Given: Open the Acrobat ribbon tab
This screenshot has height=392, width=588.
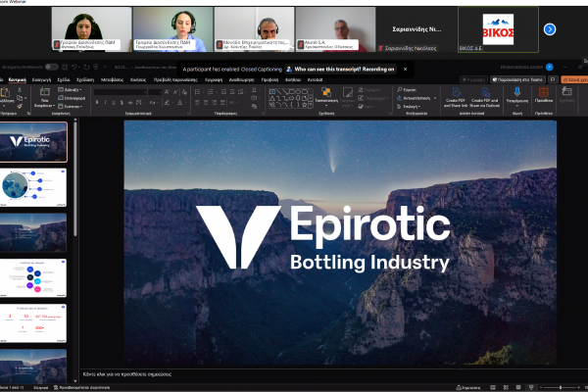Looking at the screenshot, I should (x=315, y=79).
